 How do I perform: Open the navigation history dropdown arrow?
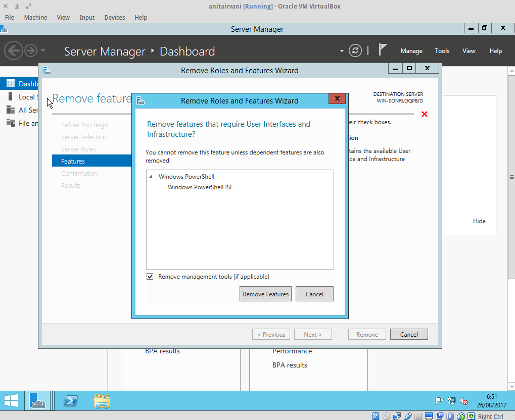pyautogui.click(x=42, y=50)
